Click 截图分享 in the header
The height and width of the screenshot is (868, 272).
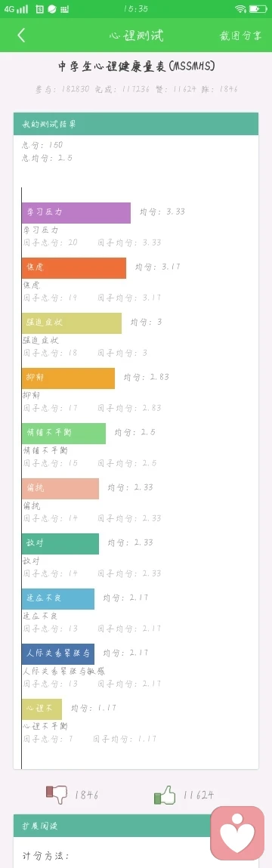(240, 36)
